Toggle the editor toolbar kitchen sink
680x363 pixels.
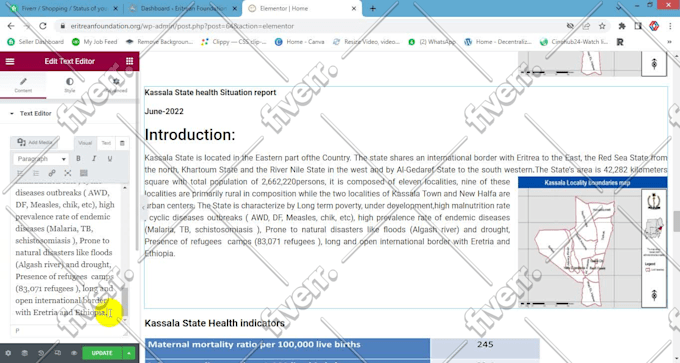click(x=84, y=173)
